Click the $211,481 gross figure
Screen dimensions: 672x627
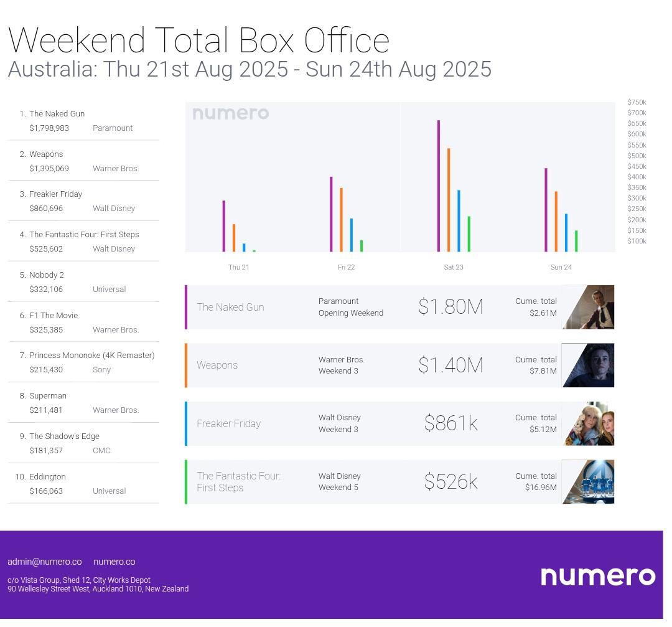pyautogui.click(x=46, y=410)
